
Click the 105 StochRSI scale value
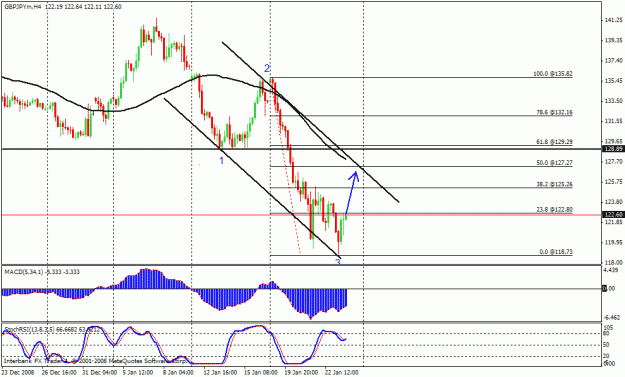point(609,328)
